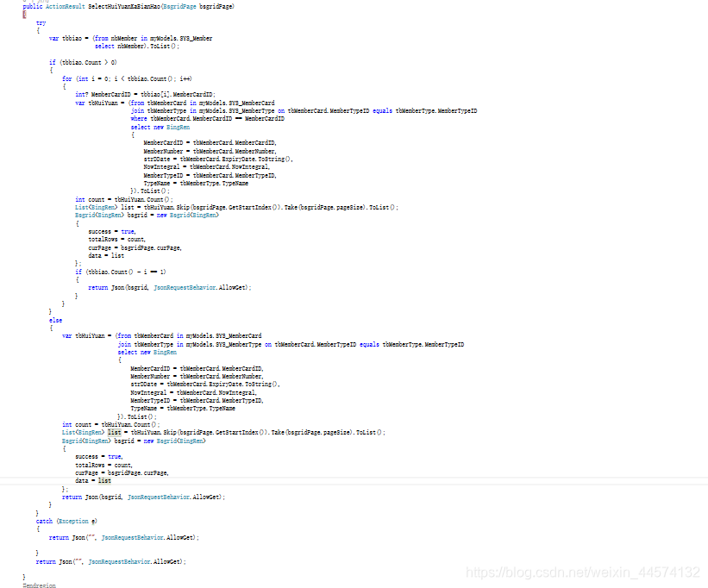
Task: Click 'catch (Exception e)' line
Action: pos(66,522)
